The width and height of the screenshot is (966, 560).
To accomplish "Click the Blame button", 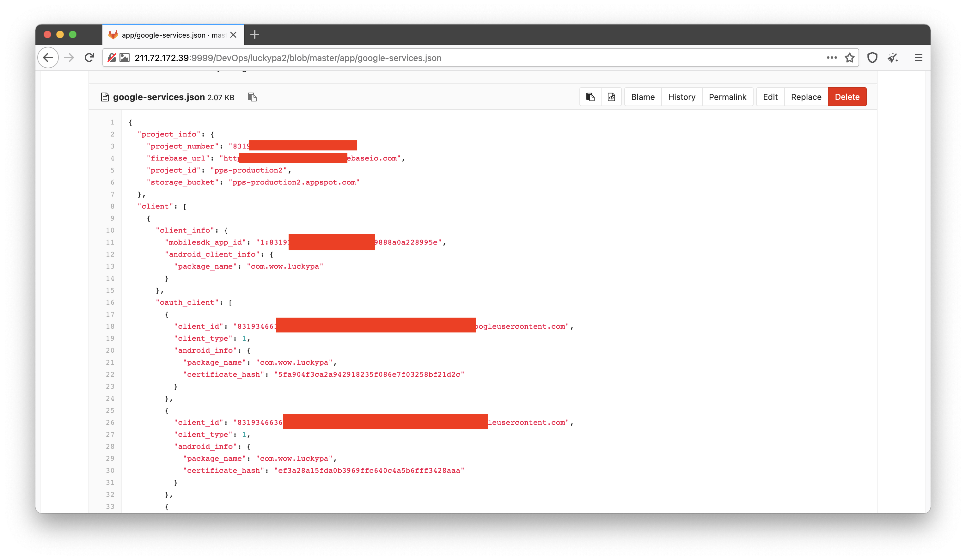I will [643, 97].
